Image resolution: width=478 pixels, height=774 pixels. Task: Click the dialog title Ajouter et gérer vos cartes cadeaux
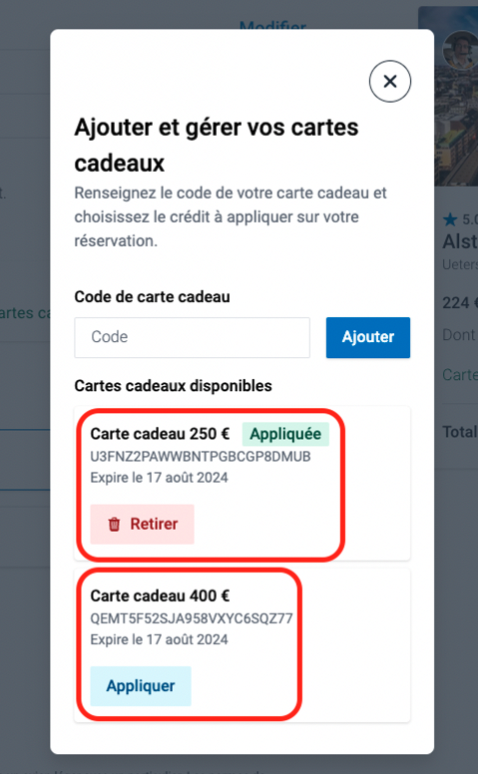216,145
